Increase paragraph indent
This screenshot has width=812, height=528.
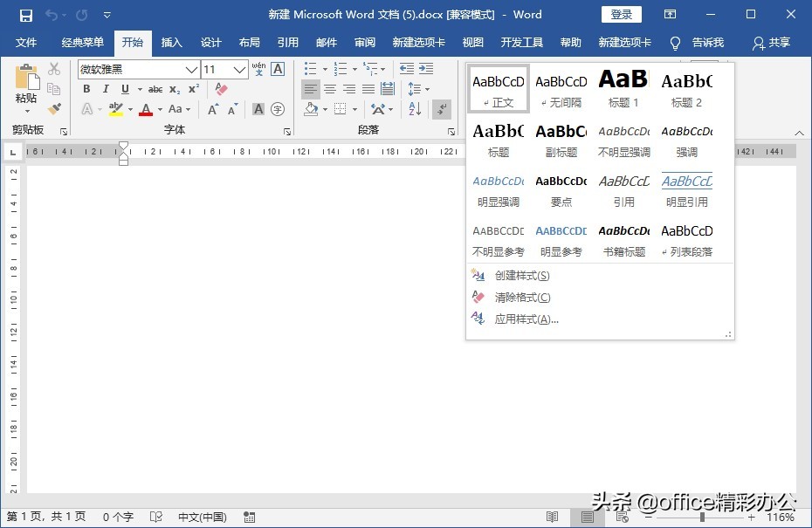coord(426,69)
